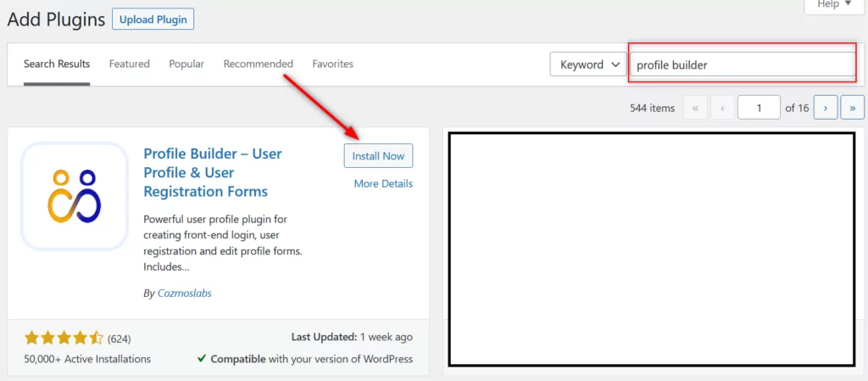Click the 50,000+ Active Installations text

tap(87, 359)
